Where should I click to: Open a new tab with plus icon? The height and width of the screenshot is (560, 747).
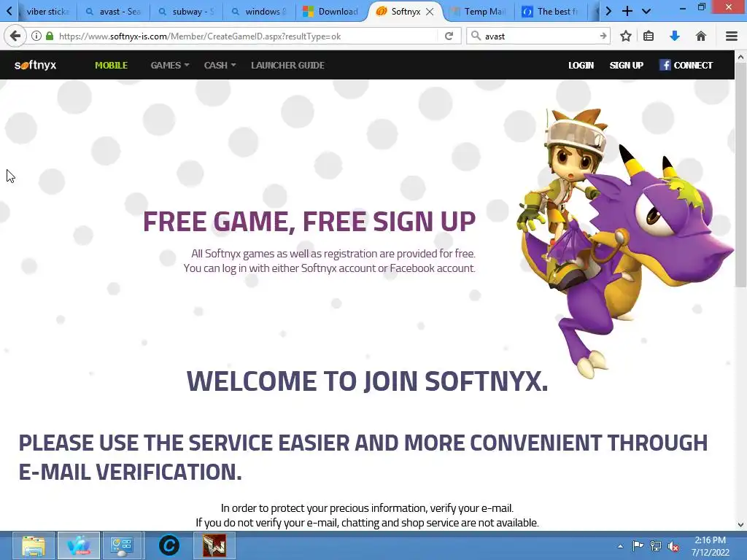(x=627, y=12)
